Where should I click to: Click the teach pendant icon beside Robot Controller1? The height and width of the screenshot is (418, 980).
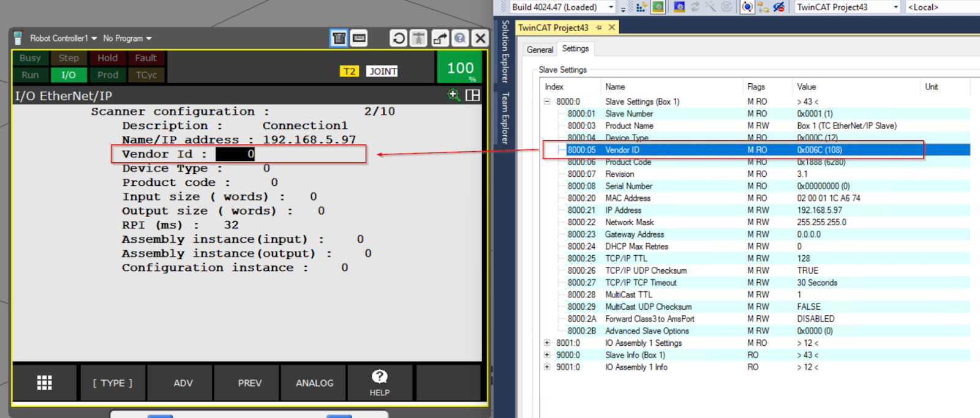pos(18,38)
